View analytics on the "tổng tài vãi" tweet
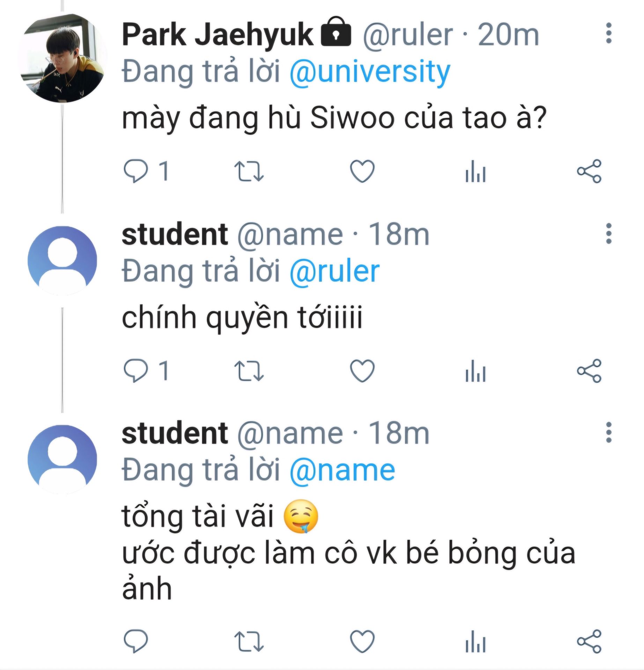 pyautogui.click(x=475, y=641)
